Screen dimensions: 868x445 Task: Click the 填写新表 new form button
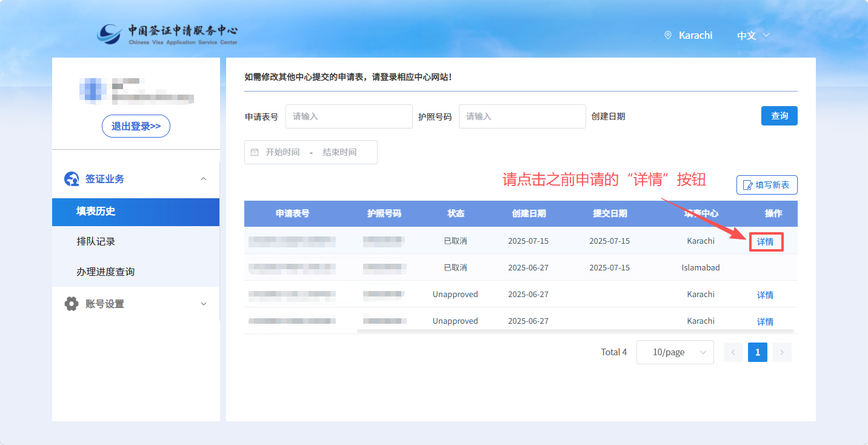pos(767,185)
